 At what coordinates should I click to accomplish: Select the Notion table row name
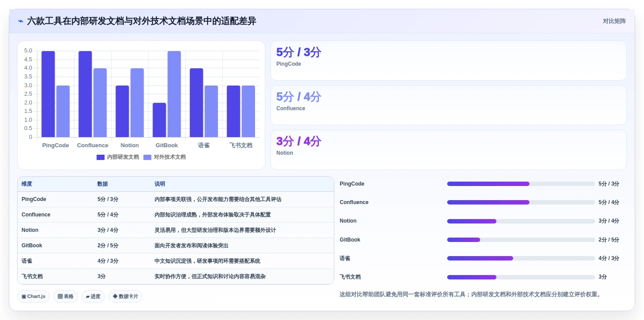tap(30, 230)
